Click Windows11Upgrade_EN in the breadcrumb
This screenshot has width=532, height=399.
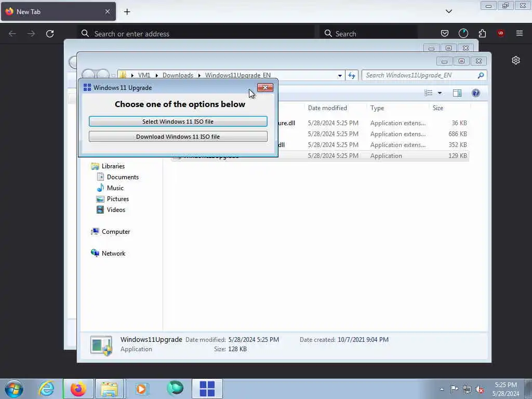click(x=238, y=75)
